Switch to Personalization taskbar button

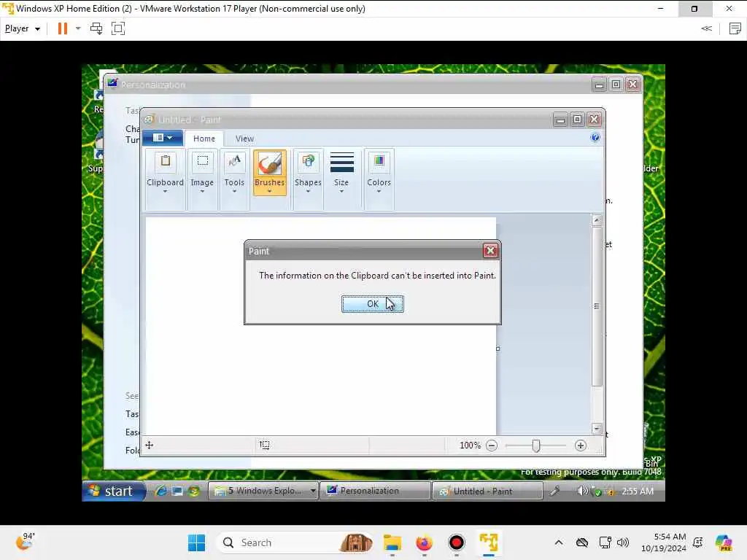[375, 491]
